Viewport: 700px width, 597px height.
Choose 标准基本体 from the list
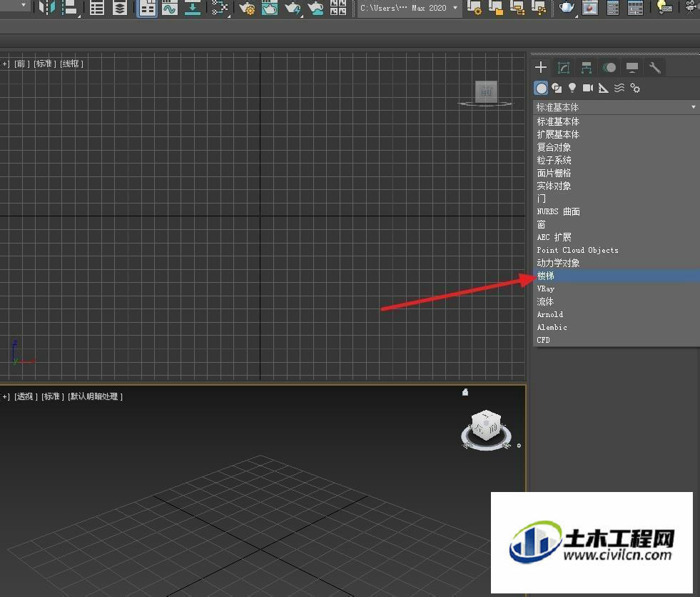point(617,121)
